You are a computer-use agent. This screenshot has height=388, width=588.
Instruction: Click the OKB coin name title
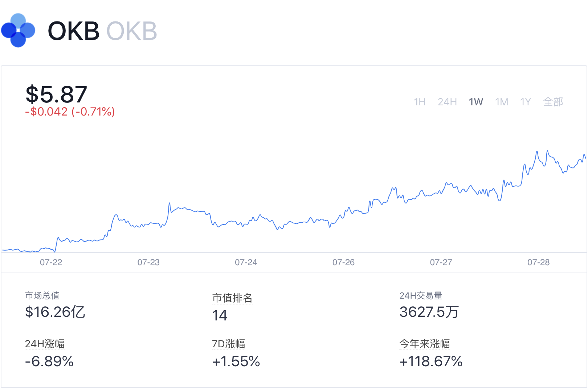click(74, 31)
